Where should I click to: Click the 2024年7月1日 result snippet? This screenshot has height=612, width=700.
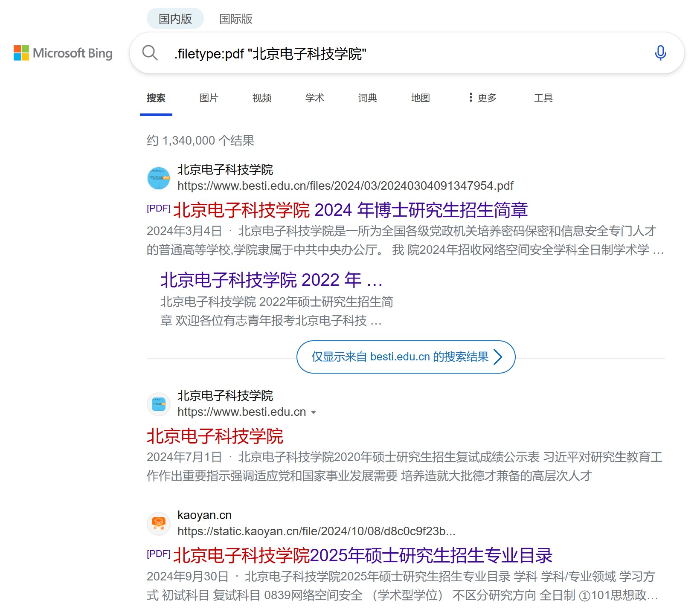pos(405,467)
